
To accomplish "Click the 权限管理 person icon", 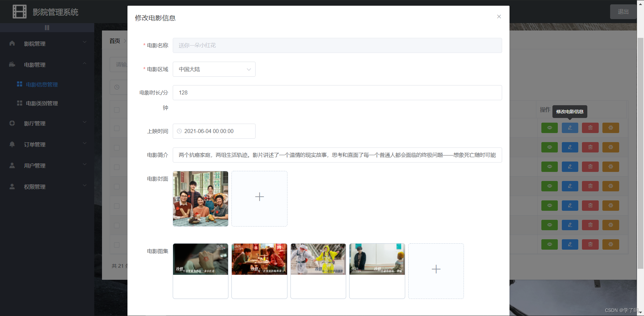I will (x=12, y=186).
